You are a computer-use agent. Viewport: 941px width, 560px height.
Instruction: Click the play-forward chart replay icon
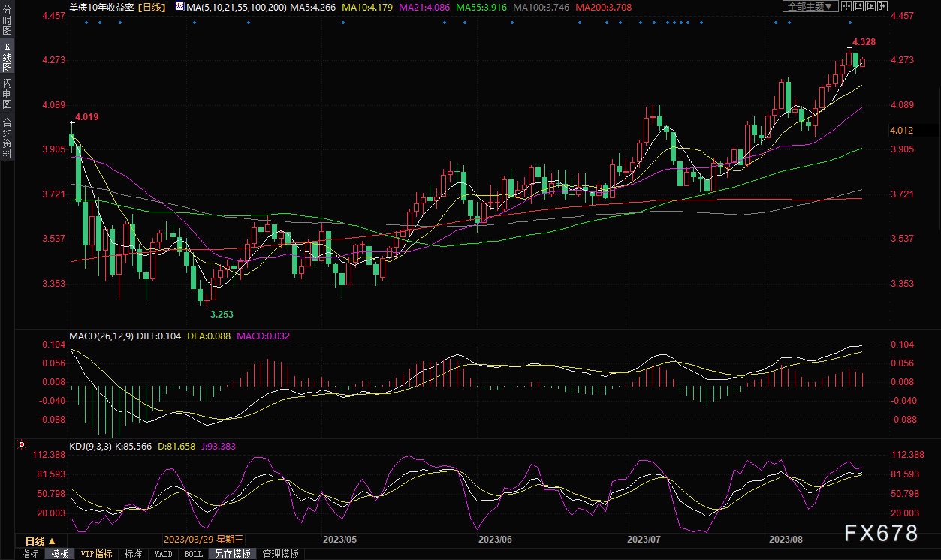point(870,6)
